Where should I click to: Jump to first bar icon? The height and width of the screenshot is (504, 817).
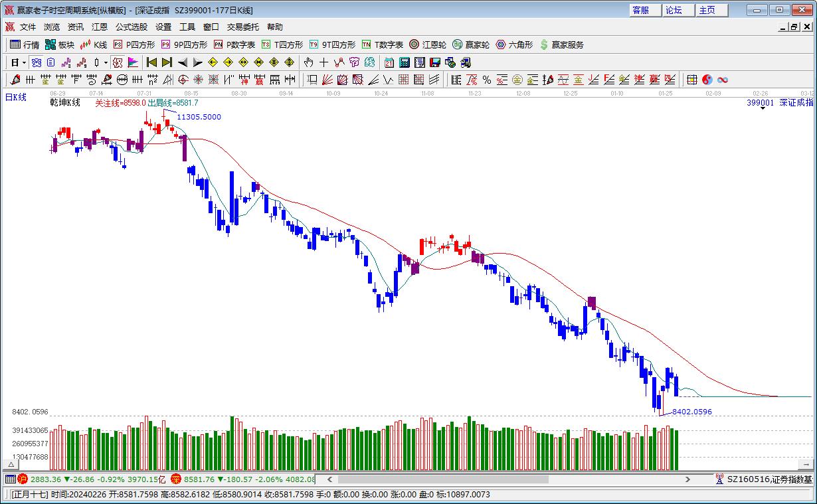151,62
